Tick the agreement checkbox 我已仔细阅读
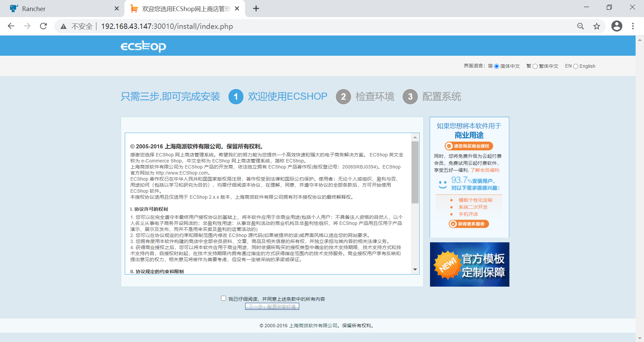 [x=223, y=298]
